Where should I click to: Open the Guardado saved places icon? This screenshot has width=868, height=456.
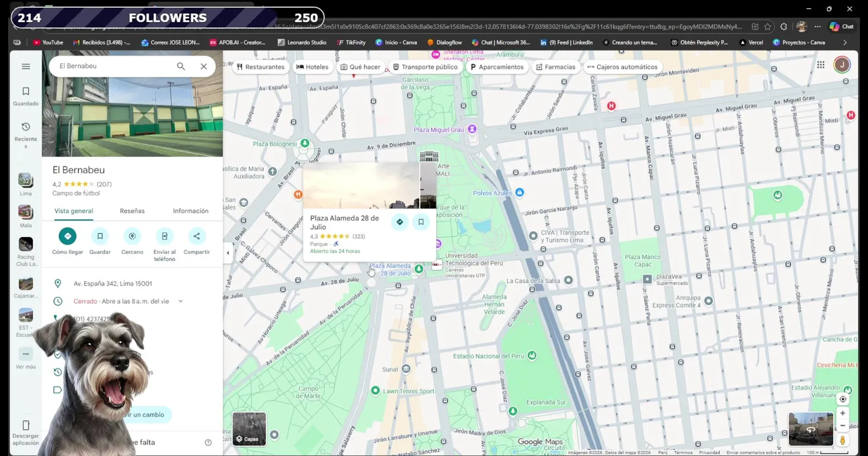pos(26,91)
